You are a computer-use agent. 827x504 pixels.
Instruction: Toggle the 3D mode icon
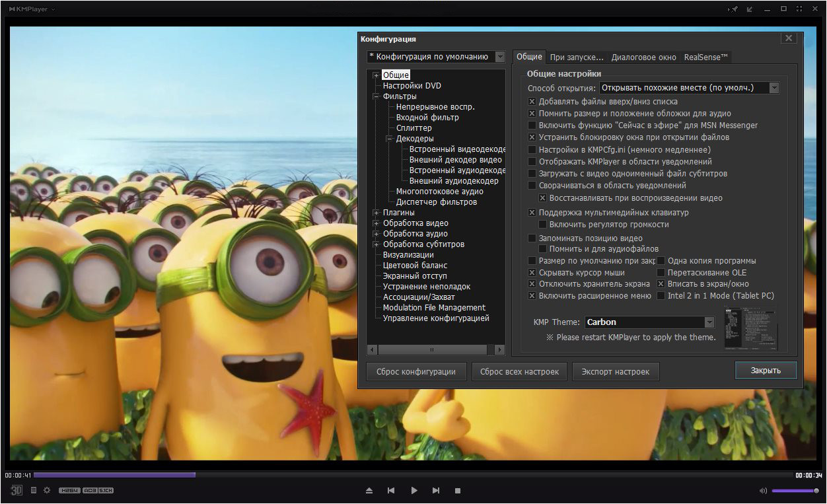click(17, 490)
